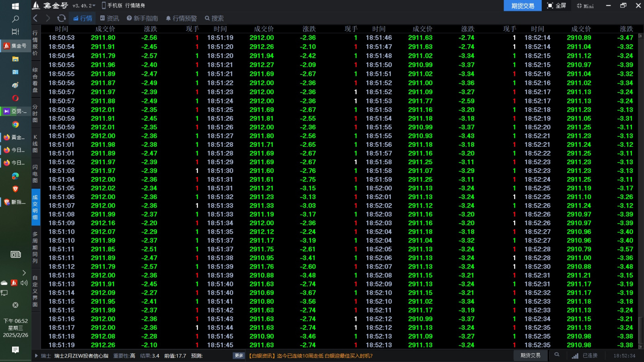The width and height of the screenshot is (644, 362).
Task: Open the 自定义界面 sidebar view
Action: 35,291
